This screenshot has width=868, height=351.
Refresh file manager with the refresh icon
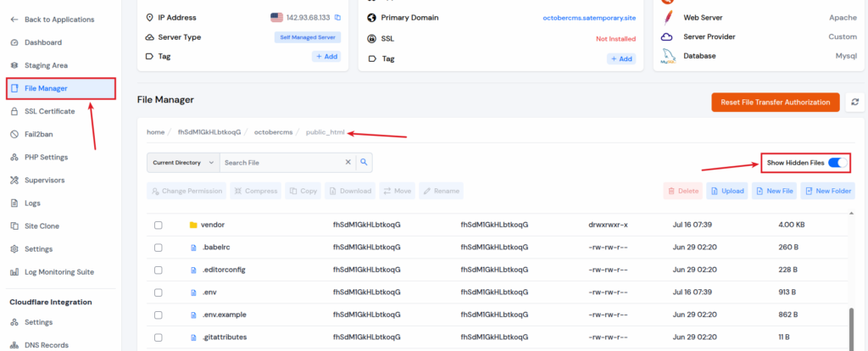click(854, 103)
